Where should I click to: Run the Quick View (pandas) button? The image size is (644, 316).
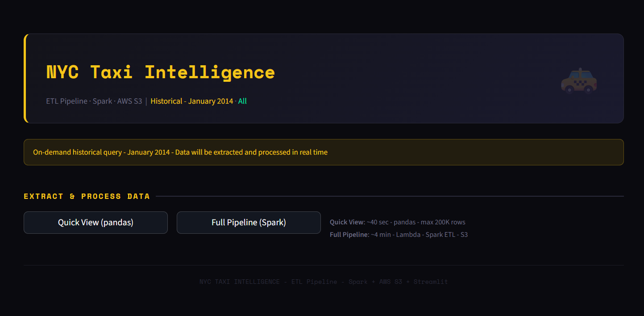pos(96,223)
